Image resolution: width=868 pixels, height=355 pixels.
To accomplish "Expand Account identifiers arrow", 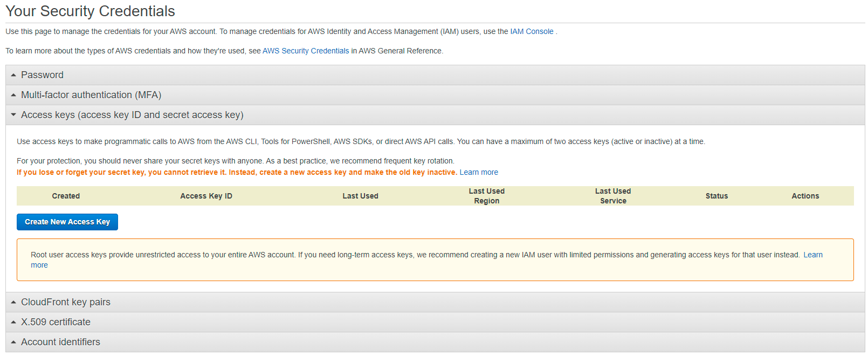I will point(13,342).
